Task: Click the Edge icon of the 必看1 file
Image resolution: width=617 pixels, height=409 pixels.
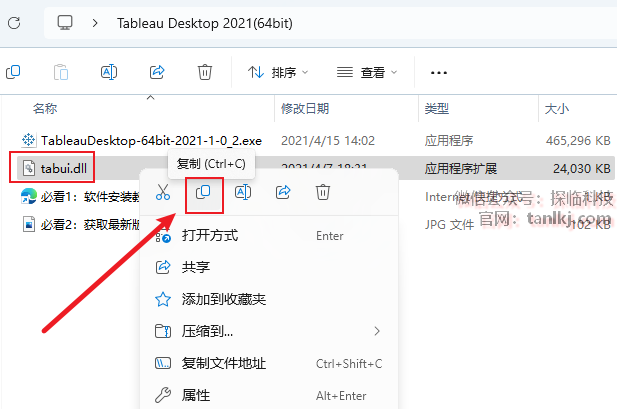Action: point(29,196)
